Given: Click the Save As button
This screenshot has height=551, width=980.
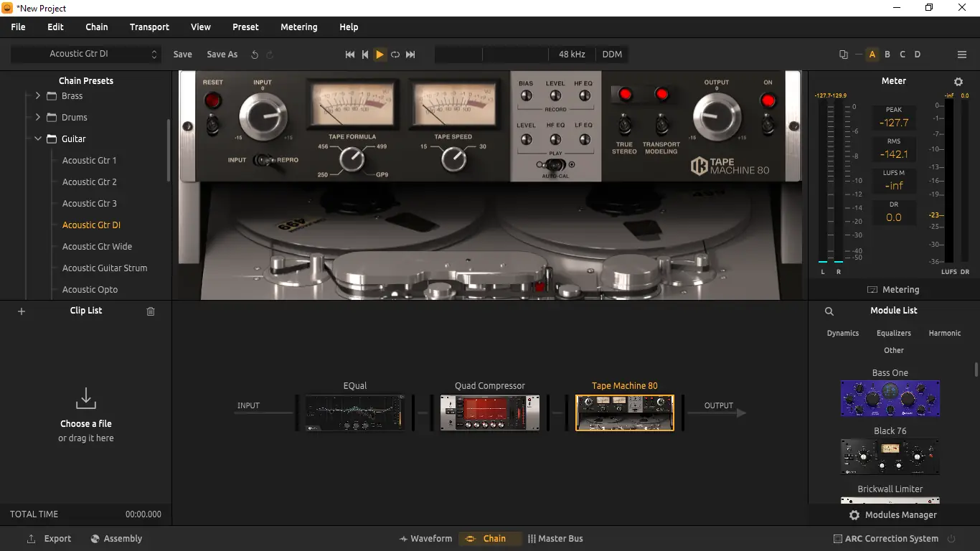Looking at the screenshot, I should [222, 55].
